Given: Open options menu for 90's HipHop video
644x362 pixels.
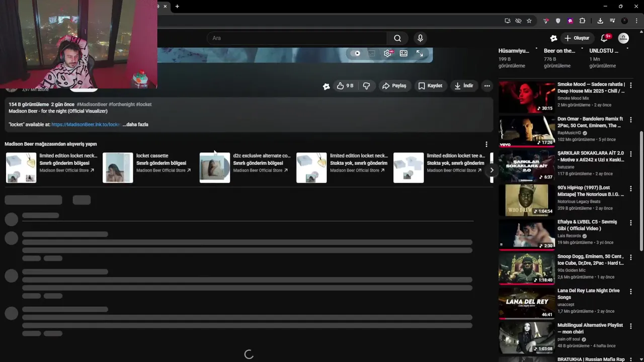Looking at the screenshot, I should 630,189.
